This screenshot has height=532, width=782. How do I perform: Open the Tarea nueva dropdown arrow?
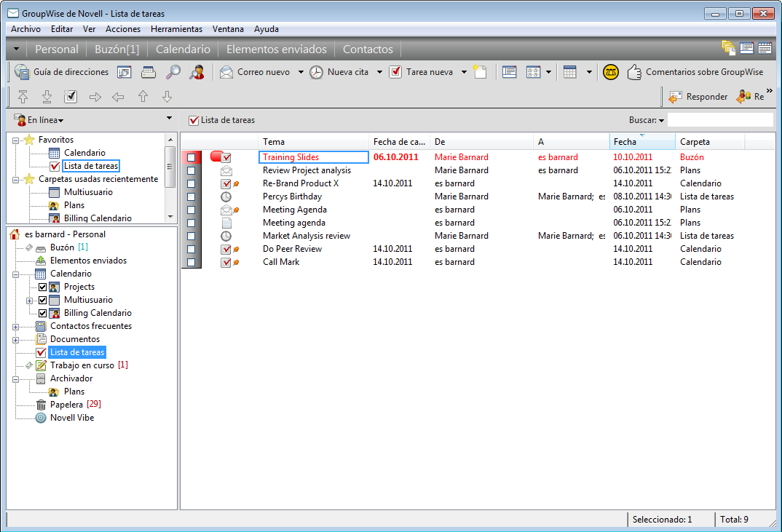pos(464,72)
